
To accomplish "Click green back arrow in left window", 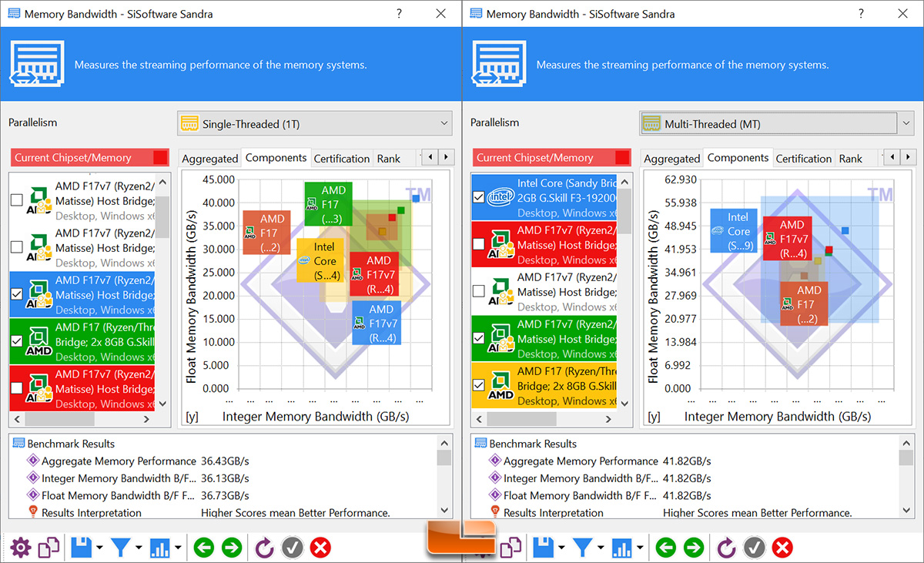I will pyautogui.click(x=204, y=548).
